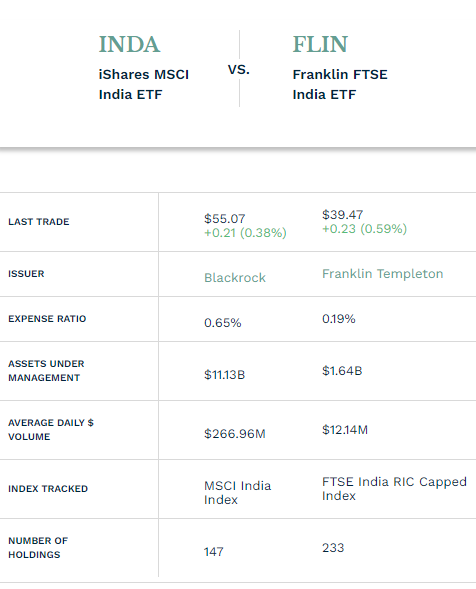Click the 0.65% expense ratio value
This screenshot has width=476, height=589.
click(x=222, y=323)
